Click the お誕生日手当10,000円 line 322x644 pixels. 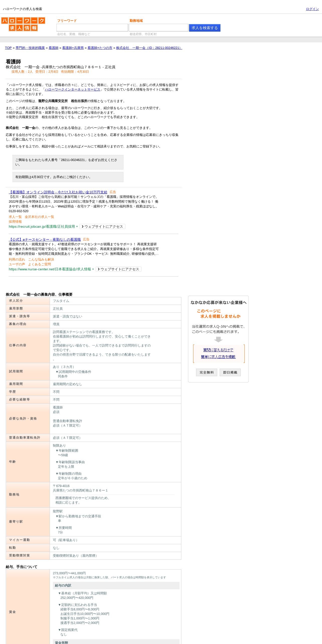(85, 614)
